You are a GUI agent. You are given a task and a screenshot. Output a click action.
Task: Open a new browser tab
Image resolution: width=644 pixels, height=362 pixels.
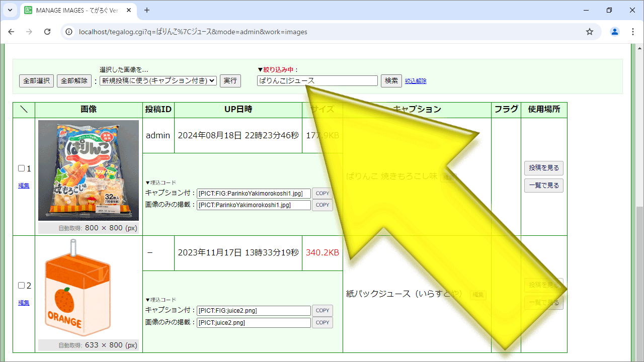147,10
